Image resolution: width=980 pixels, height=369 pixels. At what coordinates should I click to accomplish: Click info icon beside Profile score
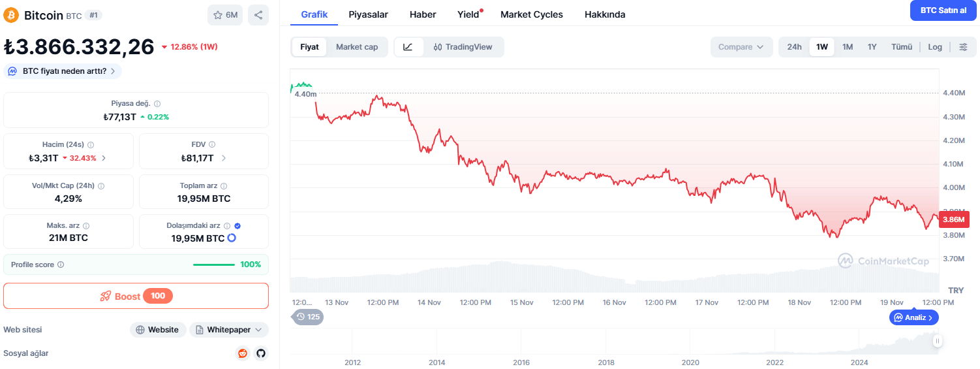[61, 265]
